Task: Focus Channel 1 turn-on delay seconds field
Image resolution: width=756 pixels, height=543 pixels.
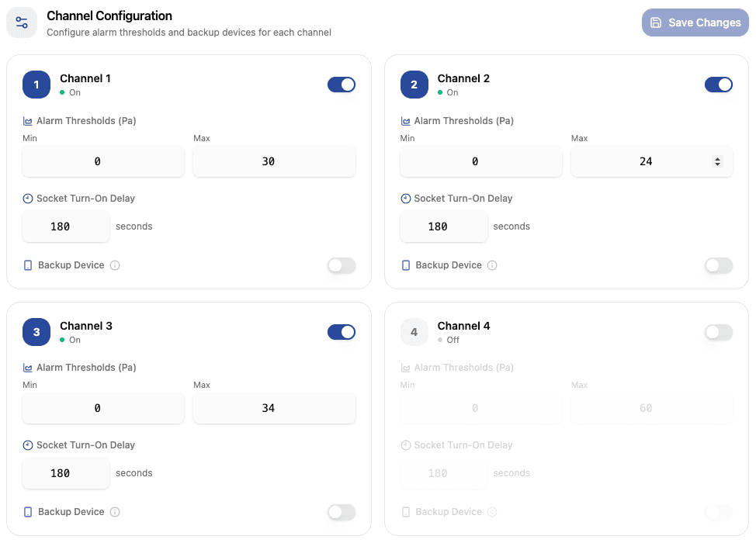Action: point(66,227)
